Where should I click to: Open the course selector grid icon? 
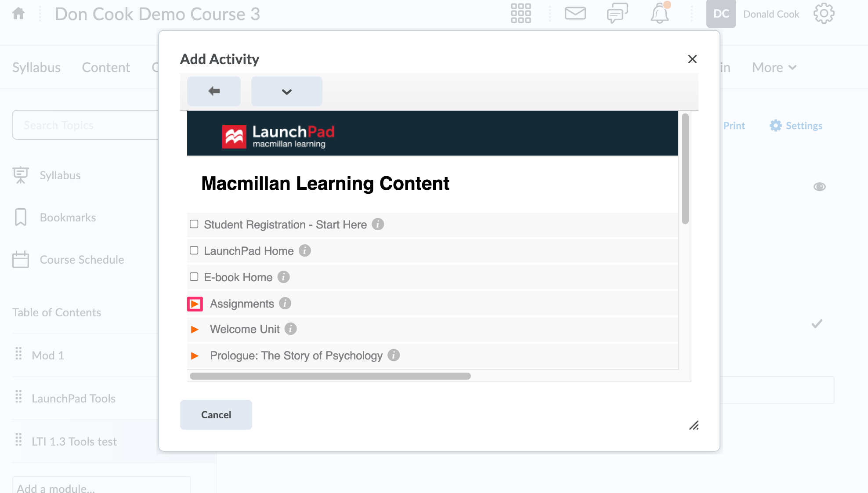point(520,14)
